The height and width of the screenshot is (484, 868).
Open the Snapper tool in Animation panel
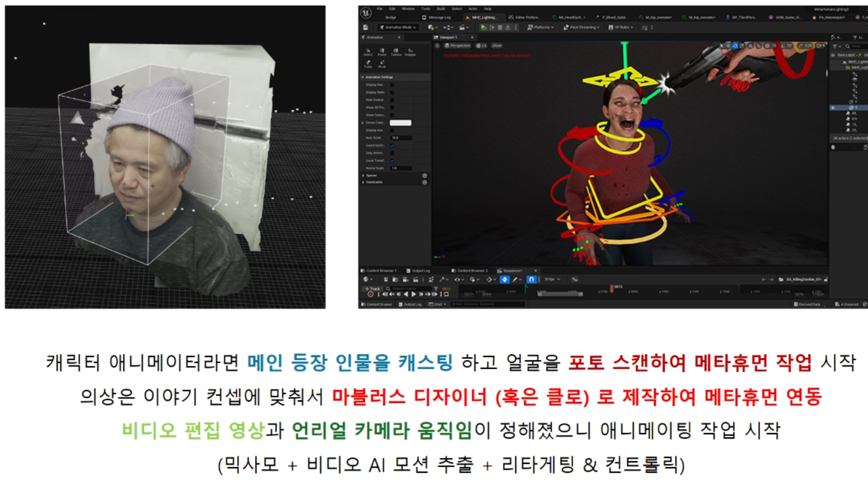[410, 52]
